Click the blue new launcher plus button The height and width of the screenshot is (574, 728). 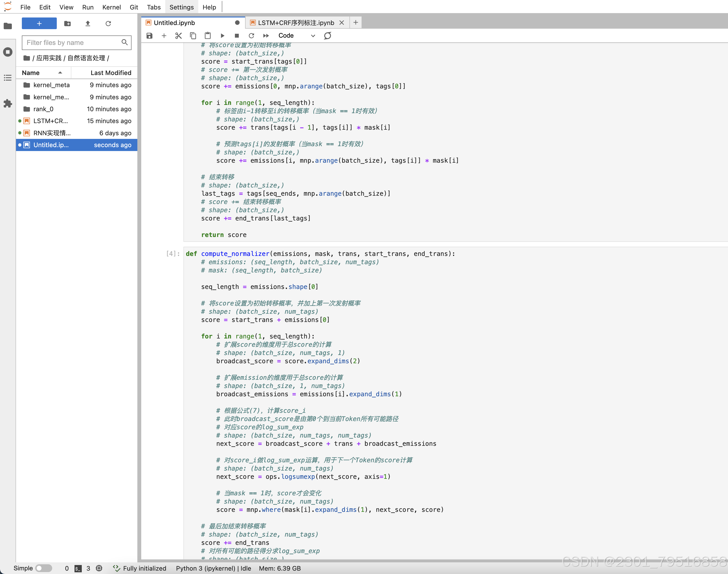tap(39, 24)
